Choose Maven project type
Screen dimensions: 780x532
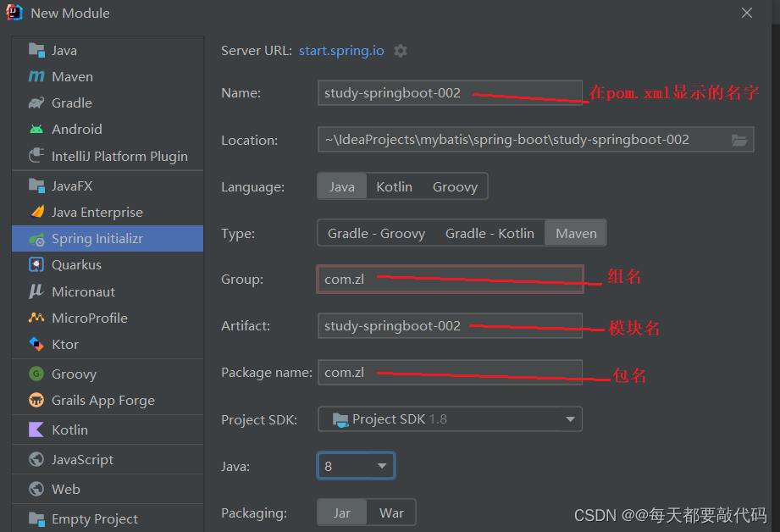coord(576,234)
